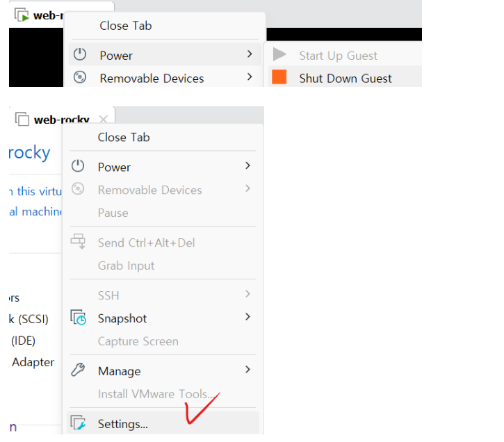Select Start Up Guest in Power submenu
Viewport: 504px width, 442px height.
point(345,55)
